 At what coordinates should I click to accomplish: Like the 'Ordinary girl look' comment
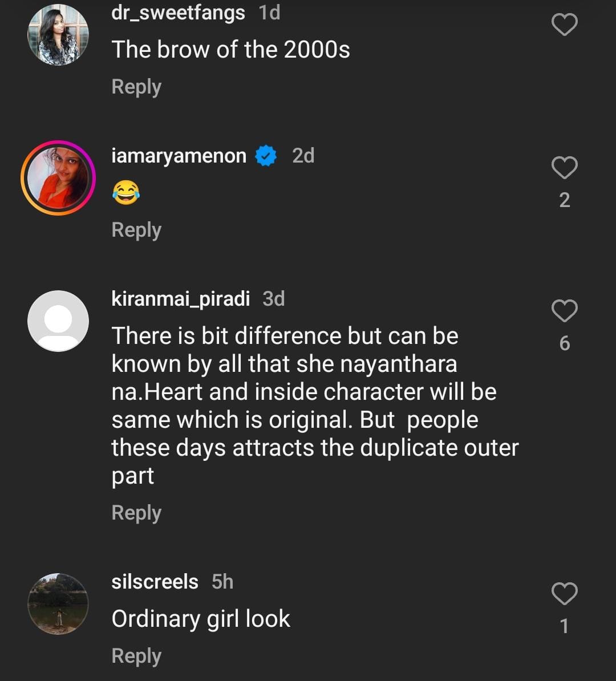point(564,594)
